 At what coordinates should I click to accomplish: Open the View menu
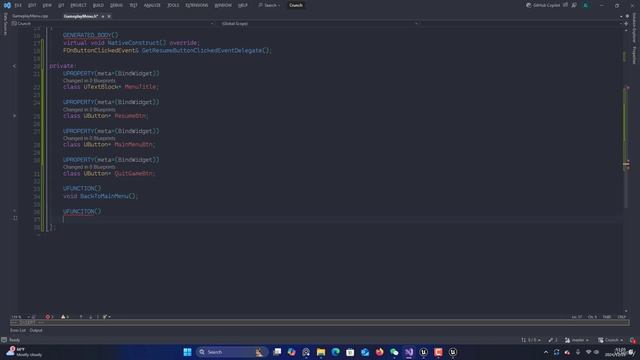pos(47,5)
